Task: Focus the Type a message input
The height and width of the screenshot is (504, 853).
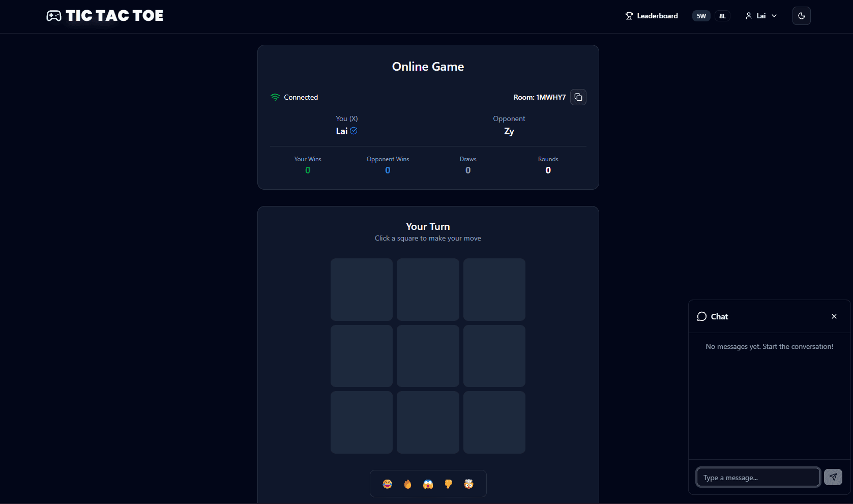Action: click(x=758, y=477)
